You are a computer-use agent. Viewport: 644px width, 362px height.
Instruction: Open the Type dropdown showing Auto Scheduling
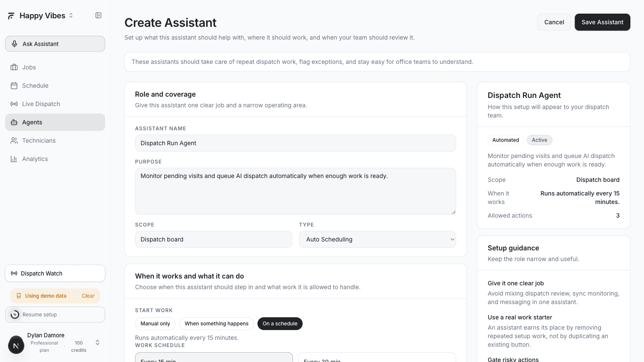point(377,239)
